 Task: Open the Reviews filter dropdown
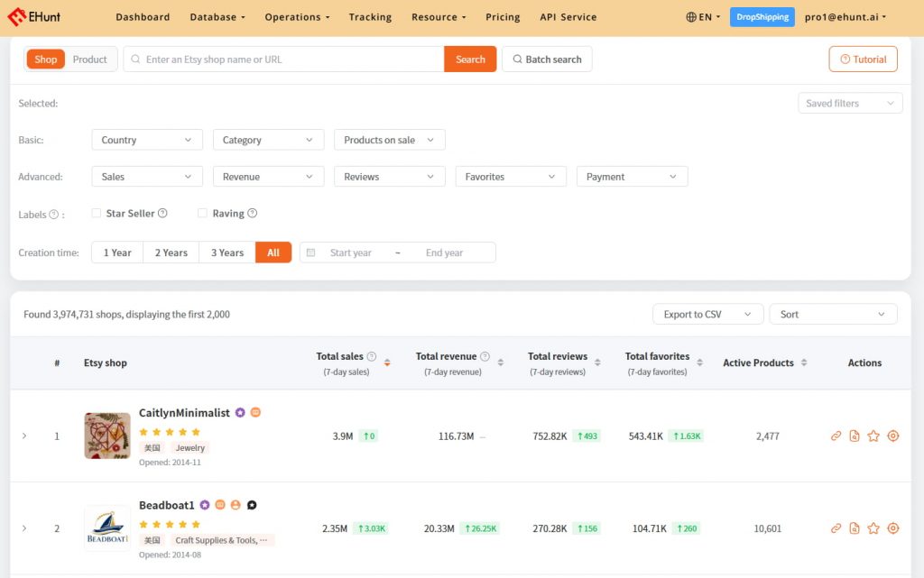tap(390, 177)
